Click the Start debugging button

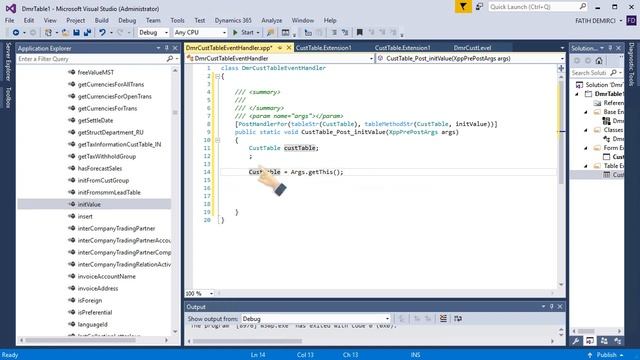243,32
